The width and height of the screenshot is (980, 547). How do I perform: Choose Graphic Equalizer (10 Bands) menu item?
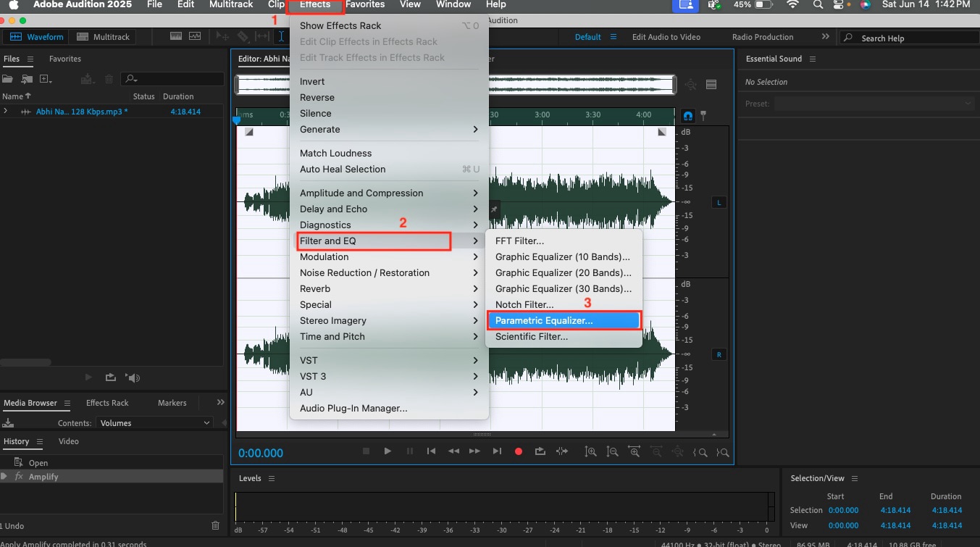(x=563, y=256)
